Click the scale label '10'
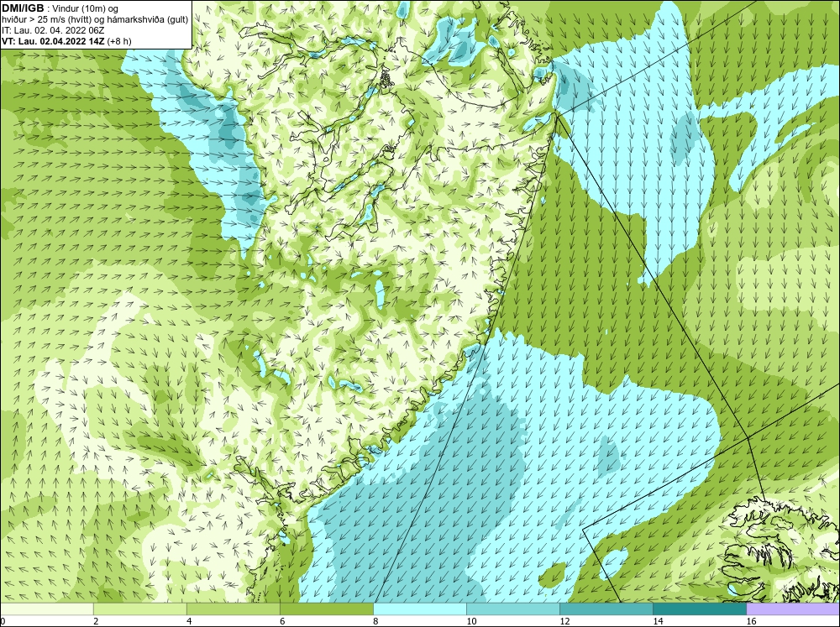840x627 pixels. [471, 621]
